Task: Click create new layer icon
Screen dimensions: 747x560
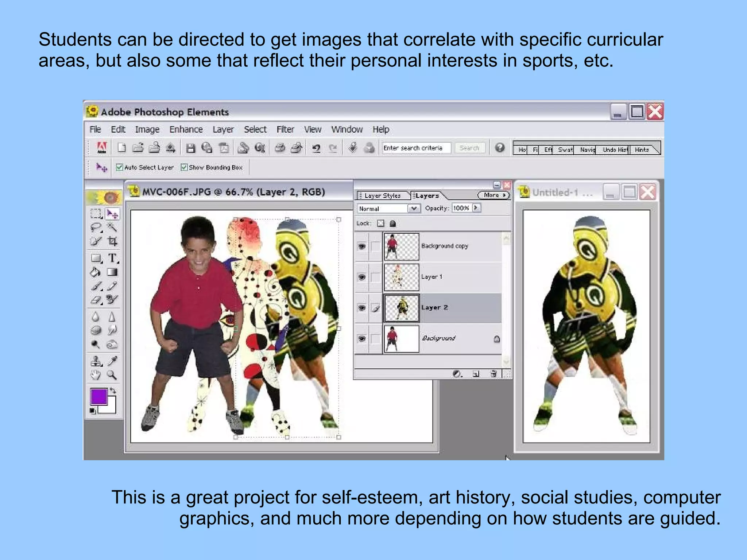Action: point(476,374)
